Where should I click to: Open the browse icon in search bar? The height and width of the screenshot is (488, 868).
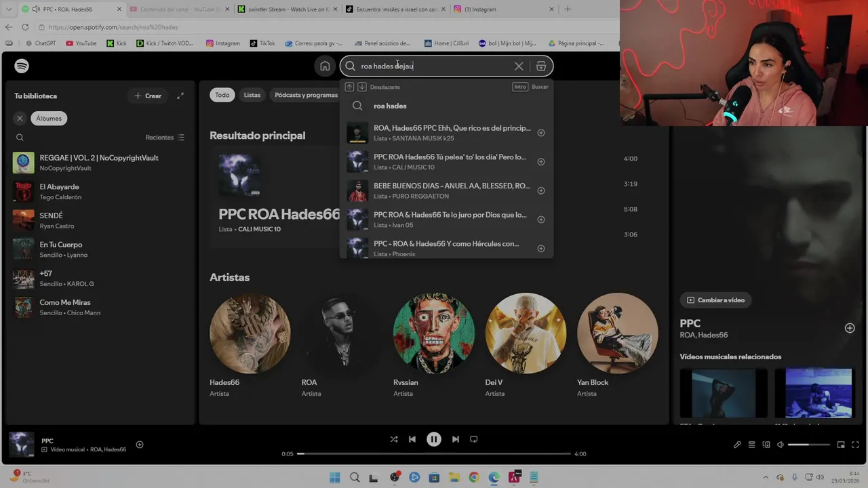coord(541,66)
